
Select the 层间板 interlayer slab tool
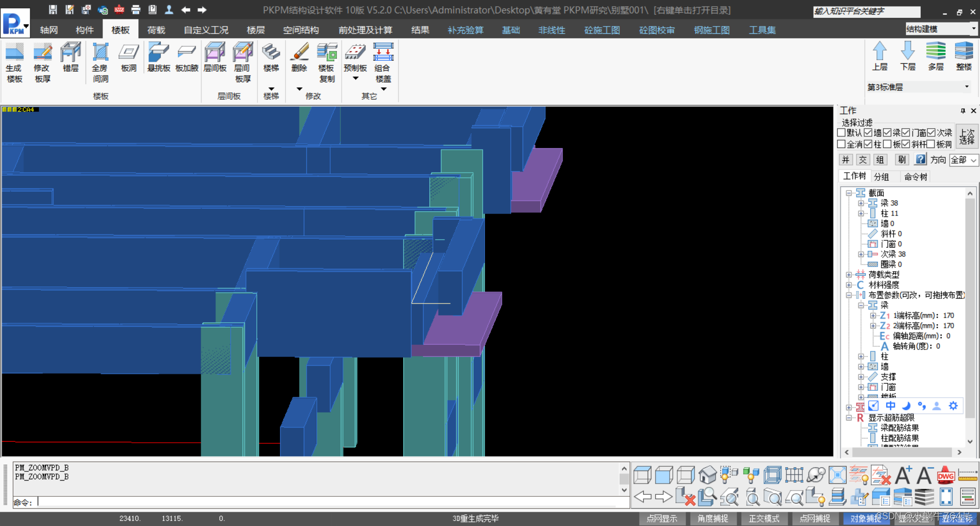coord(215,58)
